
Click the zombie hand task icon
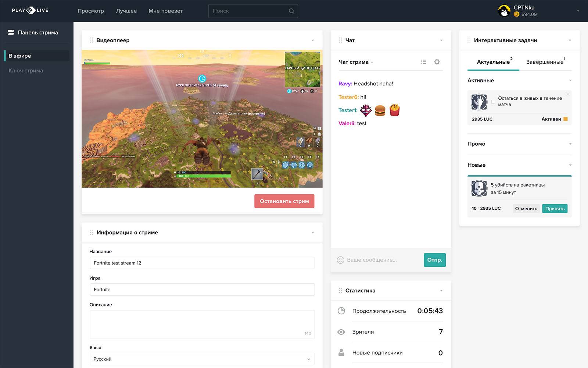[x=479, y=102]
